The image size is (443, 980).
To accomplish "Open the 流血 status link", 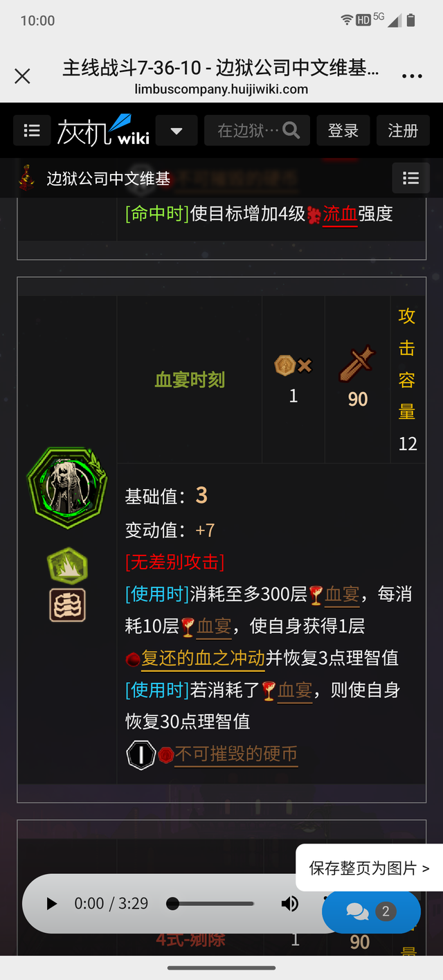I will pyautogui.click(x=340, y=214).
